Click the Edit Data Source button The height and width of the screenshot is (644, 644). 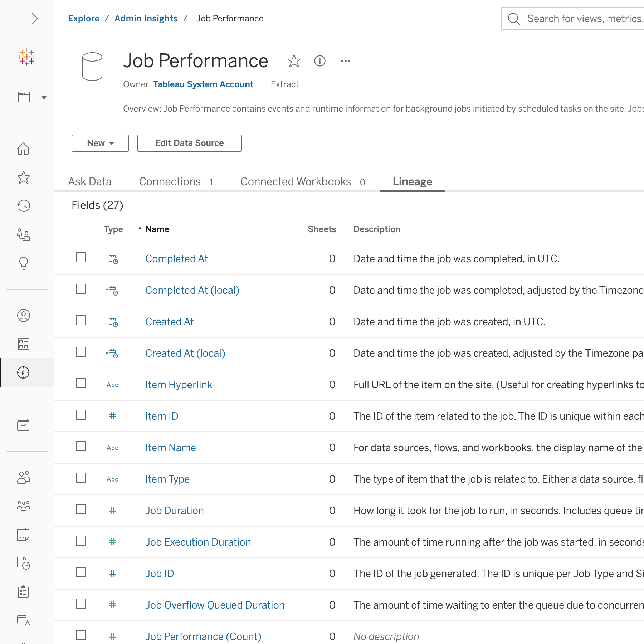pyautogui.click(x=190, y=143)
